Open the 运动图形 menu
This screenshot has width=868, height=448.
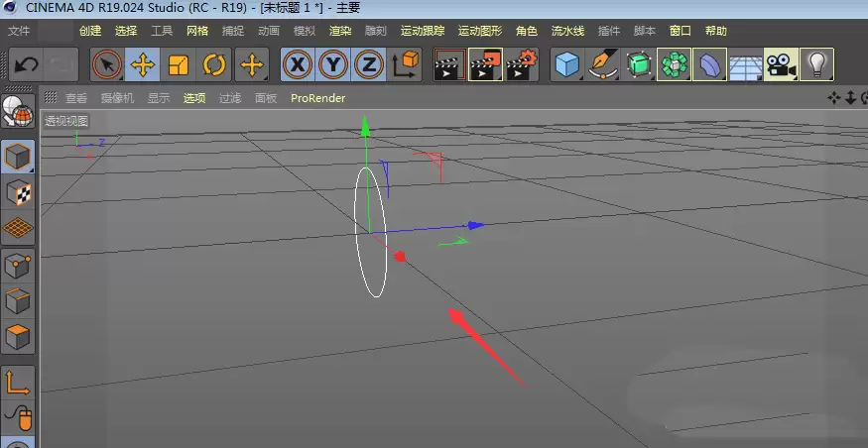(x=479, y=31)
